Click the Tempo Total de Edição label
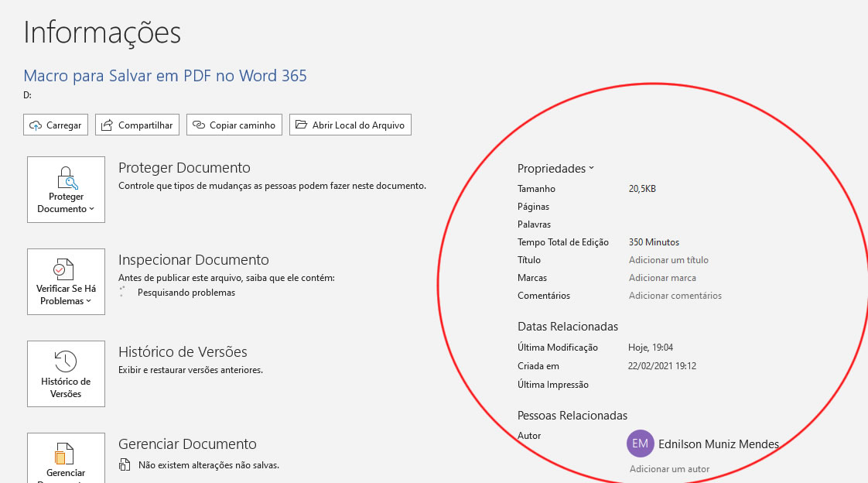This screenshot has width=868, height=483. (563, 242)
